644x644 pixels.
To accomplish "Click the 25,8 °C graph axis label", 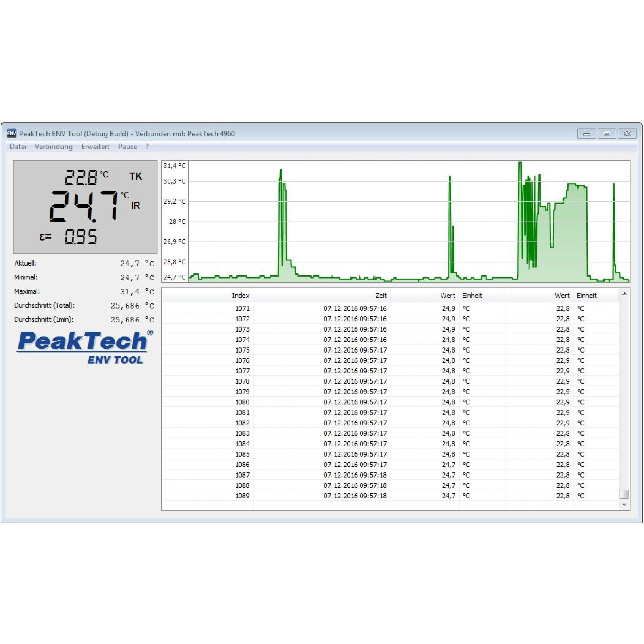I will [x=174, y=262].
